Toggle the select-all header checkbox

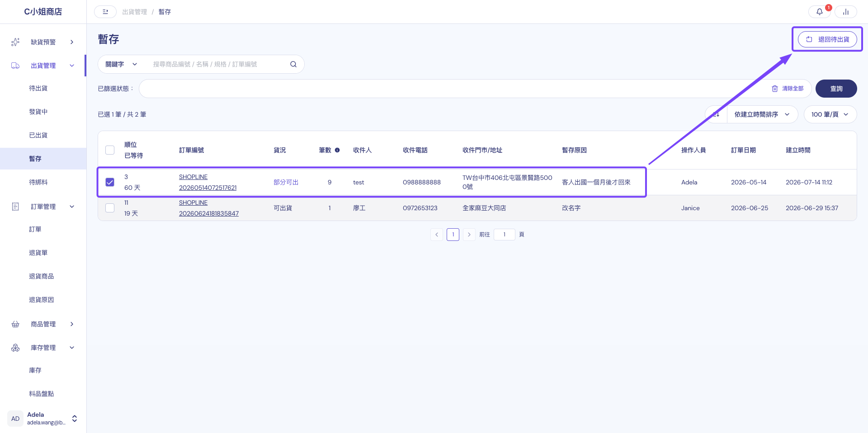(x=110, y=150)
